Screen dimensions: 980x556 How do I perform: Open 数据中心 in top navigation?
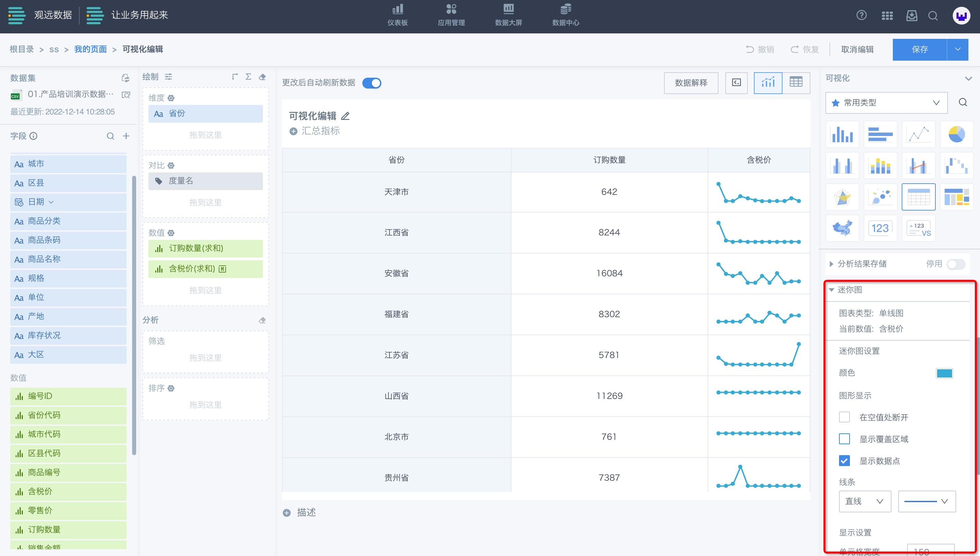(x=565, y=15)
